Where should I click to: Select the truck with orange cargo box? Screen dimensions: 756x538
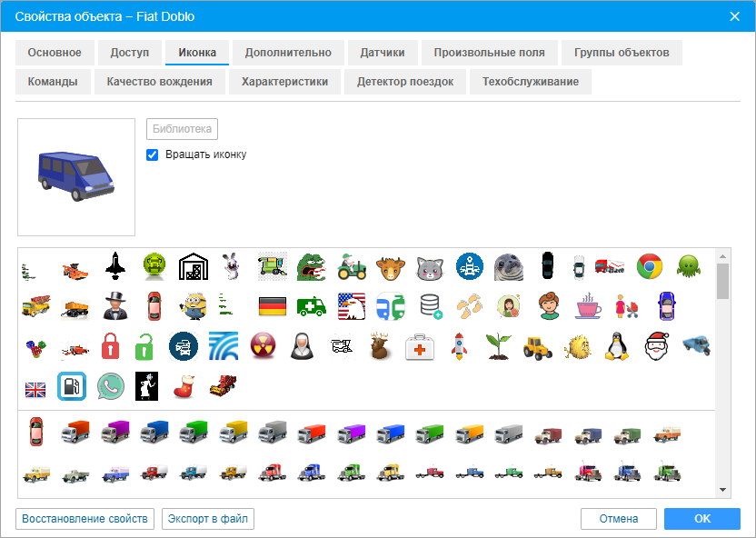(x=75, y=432)
